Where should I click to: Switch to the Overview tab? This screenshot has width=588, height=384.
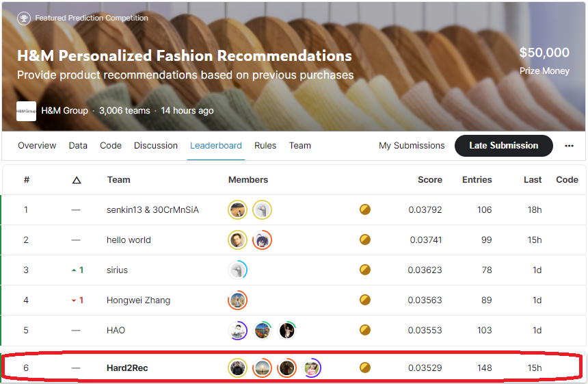[37, 146]
